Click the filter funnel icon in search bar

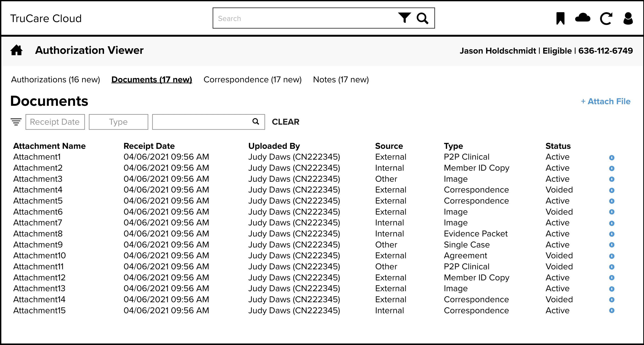pos(404,18)
